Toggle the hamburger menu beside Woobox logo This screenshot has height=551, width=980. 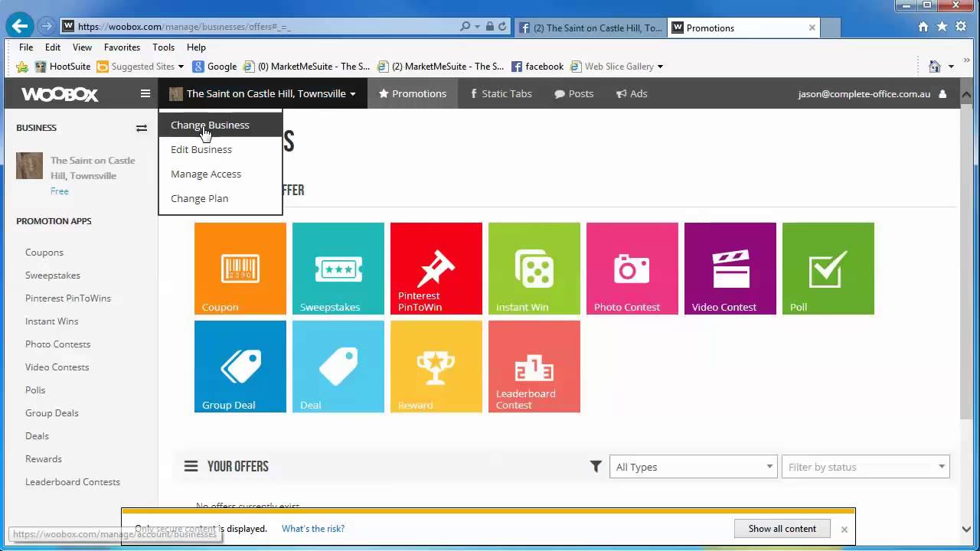click(145, 93)
